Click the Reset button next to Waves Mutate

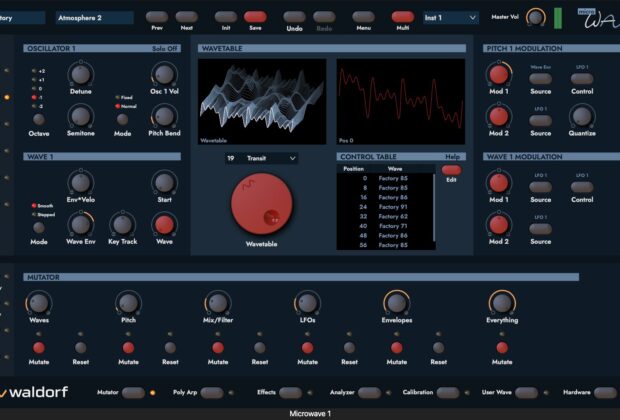coord(81,348)
